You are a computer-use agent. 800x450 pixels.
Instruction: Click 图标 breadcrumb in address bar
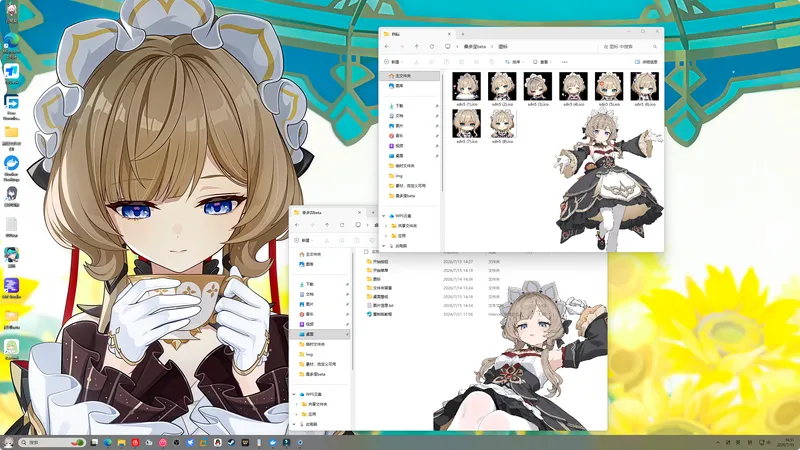pyautogui.click(x=503, y=46)
